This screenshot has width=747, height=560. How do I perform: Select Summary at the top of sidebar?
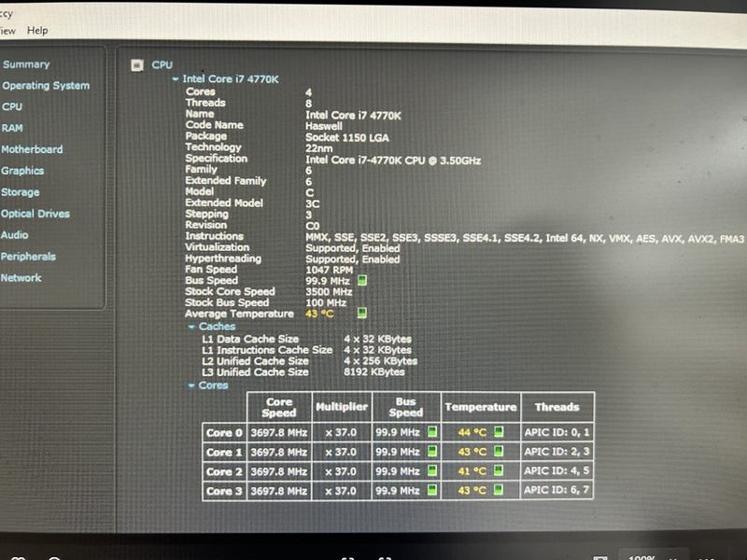point(24,63)
